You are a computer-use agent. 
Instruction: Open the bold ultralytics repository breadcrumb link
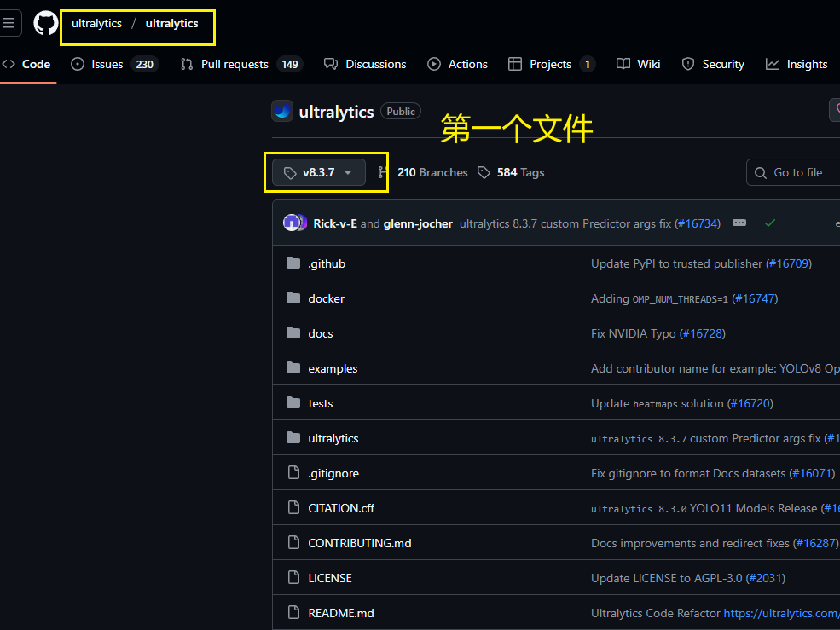(x=172, y=24)
